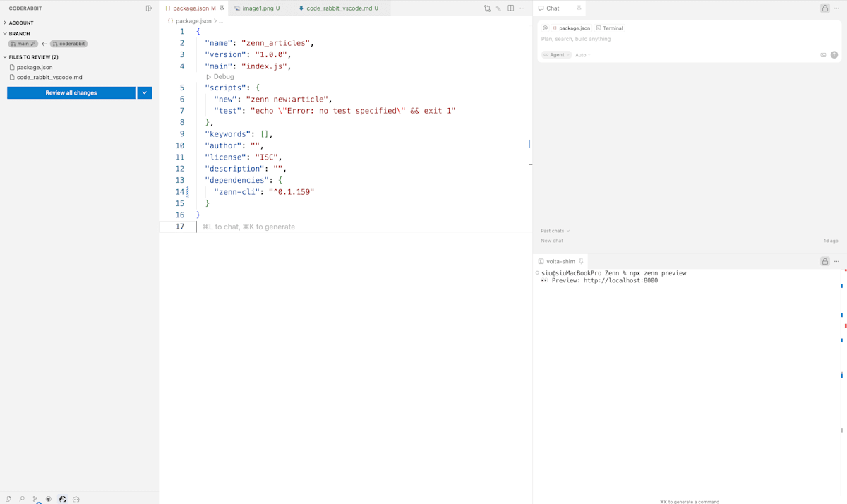
Task: Attach an image with the chat image icon
Action: coord(823,55)
